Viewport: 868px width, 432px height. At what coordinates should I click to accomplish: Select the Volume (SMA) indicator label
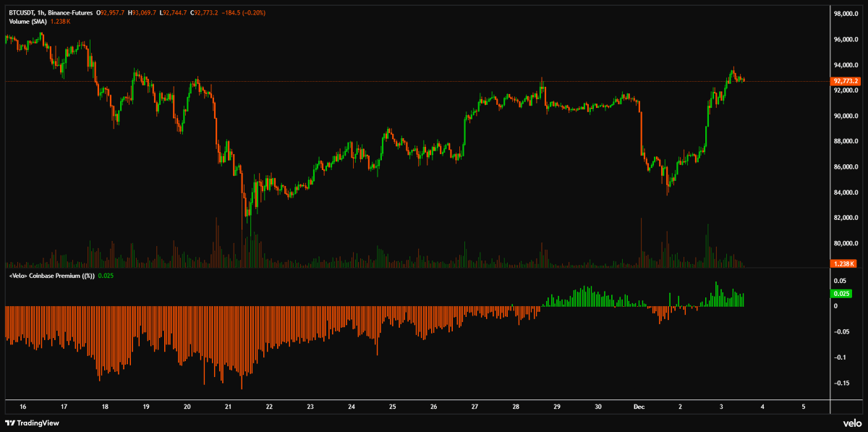(x=30, y=22)
